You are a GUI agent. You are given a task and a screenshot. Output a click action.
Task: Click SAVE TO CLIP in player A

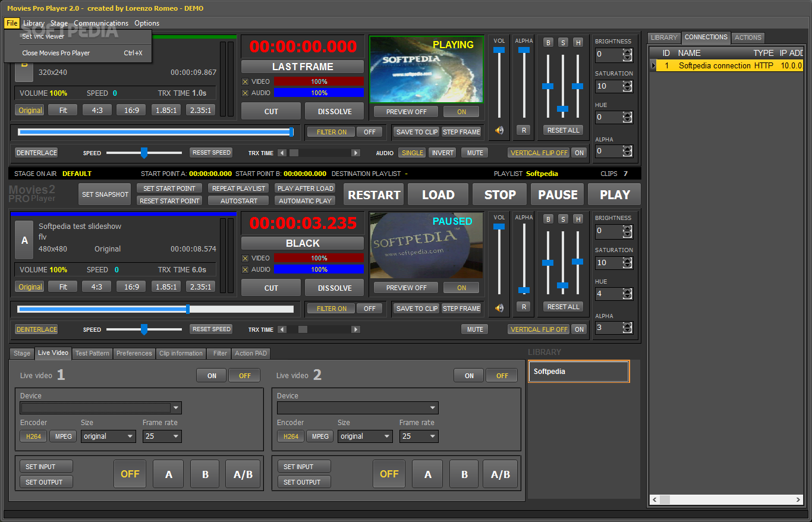click(x=417, y=309)
